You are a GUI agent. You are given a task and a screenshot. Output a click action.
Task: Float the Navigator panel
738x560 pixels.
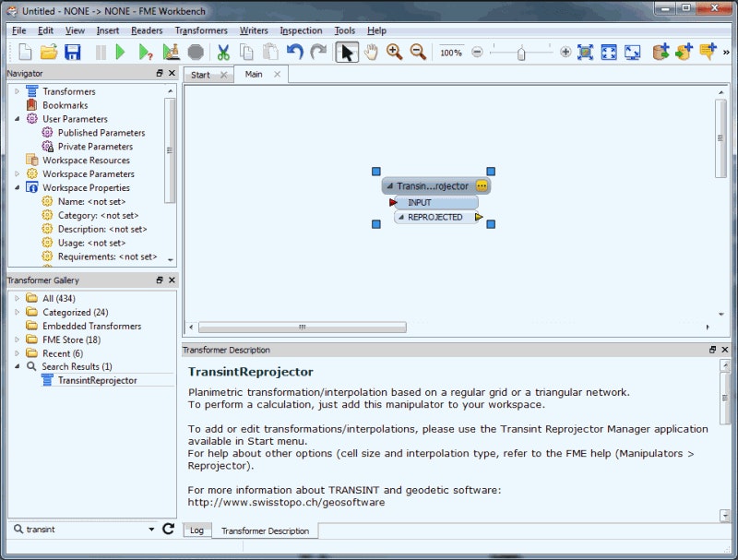click(x=160, y=74)
